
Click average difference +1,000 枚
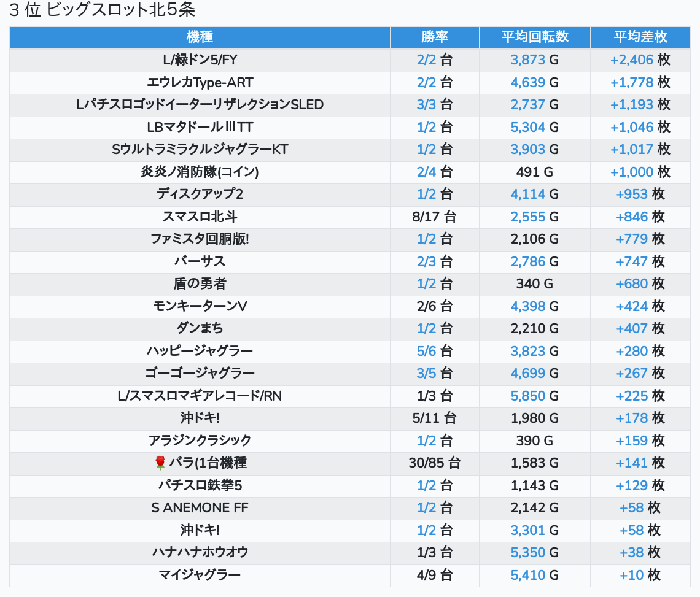(x=640, y=172)
